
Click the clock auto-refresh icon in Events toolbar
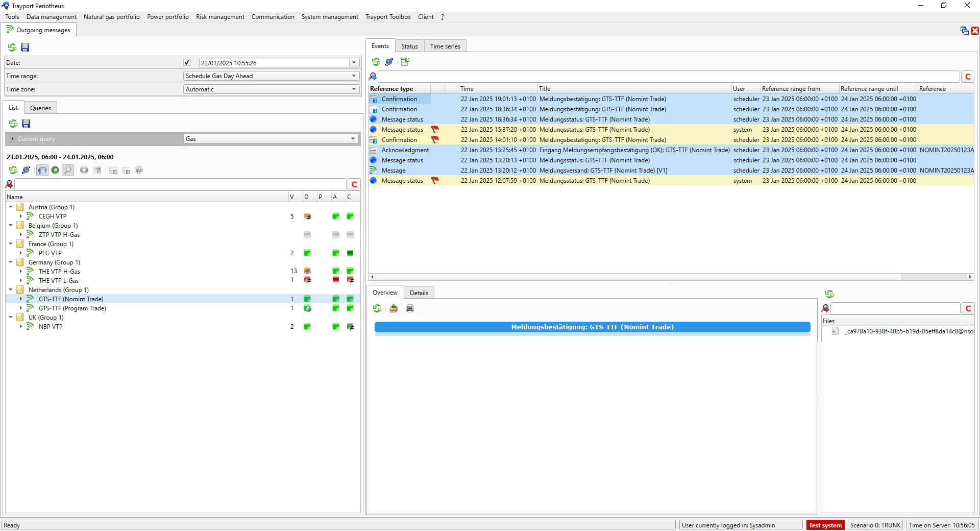(389, 62)
